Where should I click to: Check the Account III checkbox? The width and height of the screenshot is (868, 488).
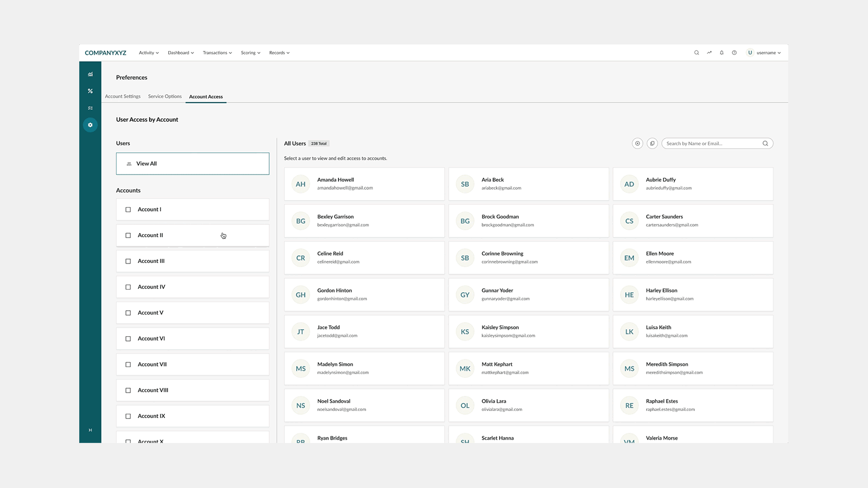pyautogui.click(x=128, y=261)
